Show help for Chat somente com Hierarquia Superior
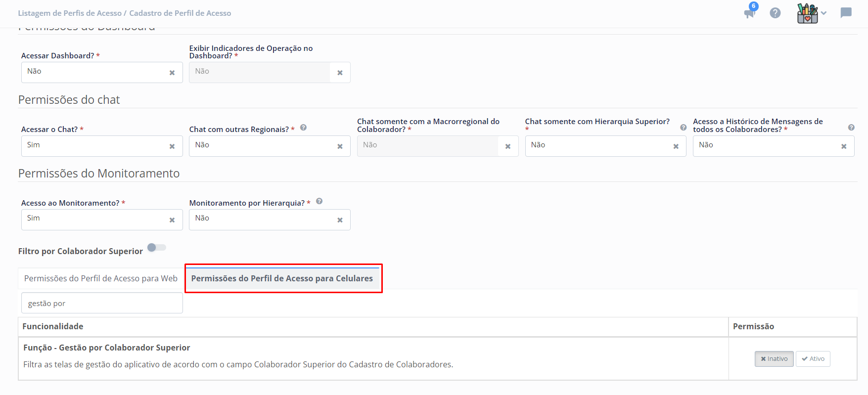 683,128
